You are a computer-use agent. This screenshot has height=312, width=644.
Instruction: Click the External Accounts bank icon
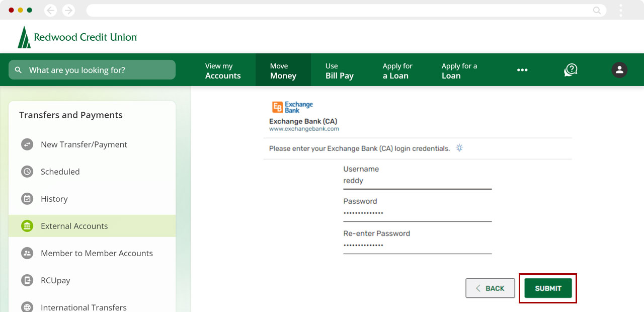tap(27, 226)
